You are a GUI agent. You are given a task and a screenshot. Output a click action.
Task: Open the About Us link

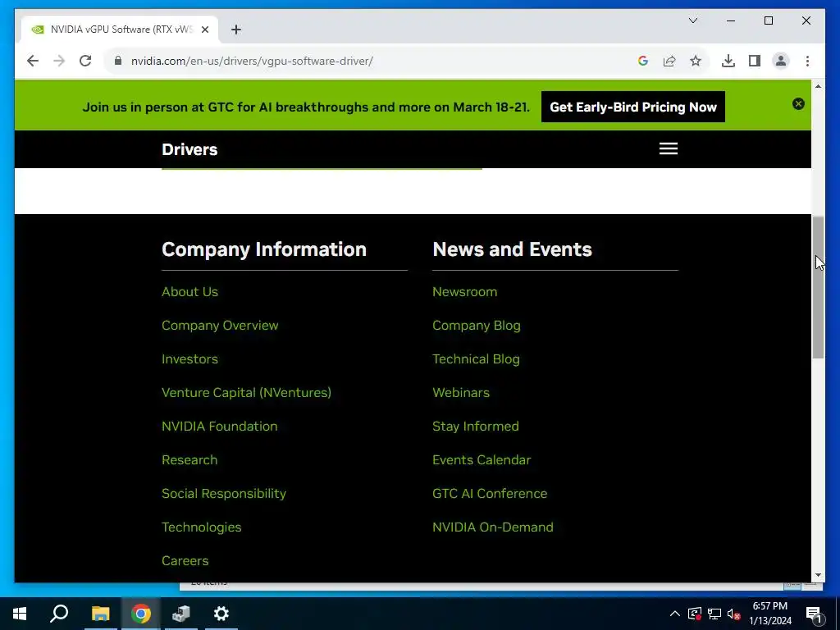coord(189,291)
